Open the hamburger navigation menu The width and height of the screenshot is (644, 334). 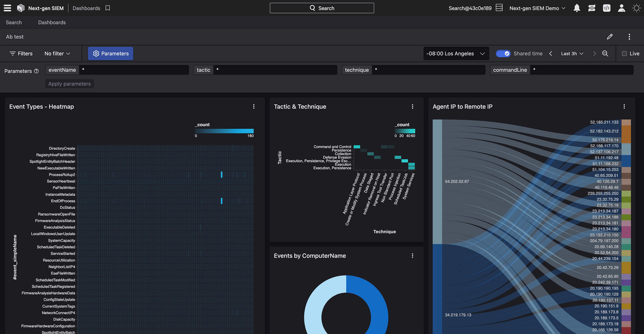point(7,8)
